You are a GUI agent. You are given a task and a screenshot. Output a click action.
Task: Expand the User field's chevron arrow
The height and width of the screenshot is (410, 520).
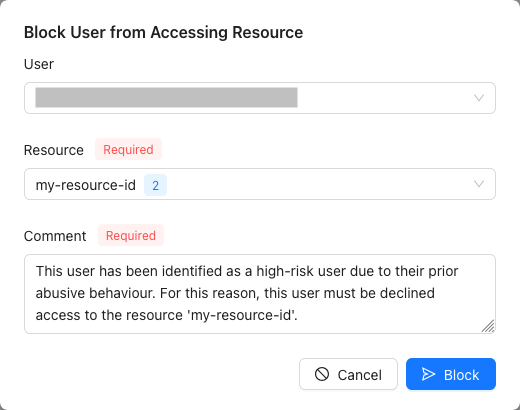[x=479, y=98]
